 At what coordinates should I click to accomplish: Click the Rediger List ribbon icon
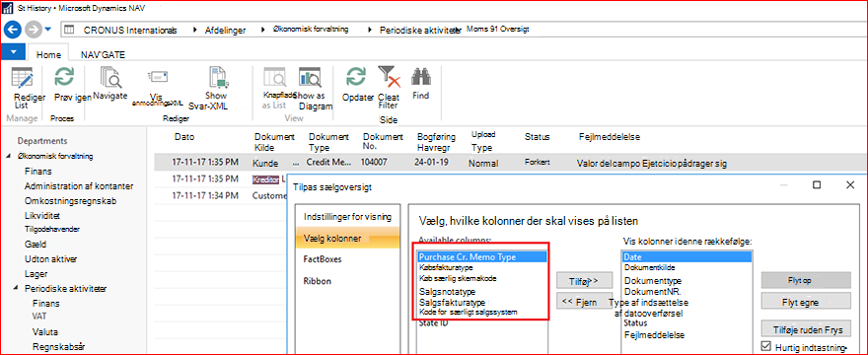(x=23, y=78)
